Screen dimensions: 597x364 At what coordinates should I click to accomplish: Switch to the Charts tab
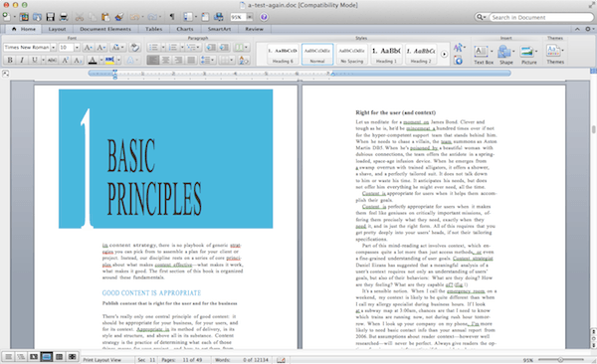click(x=185, y=29)
